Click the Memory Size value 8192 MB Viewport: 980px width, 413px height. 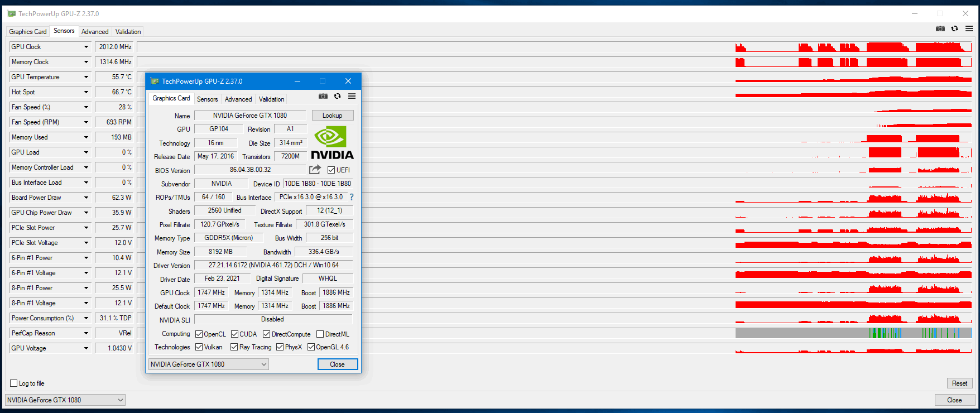pyautogui.click(x=220, y=252)
